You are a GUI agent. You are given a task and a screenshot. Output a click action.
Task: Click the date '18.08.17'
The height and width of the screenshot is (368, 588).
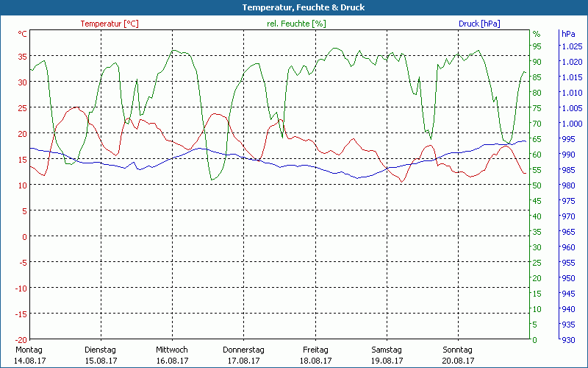[x=315, y=361]
